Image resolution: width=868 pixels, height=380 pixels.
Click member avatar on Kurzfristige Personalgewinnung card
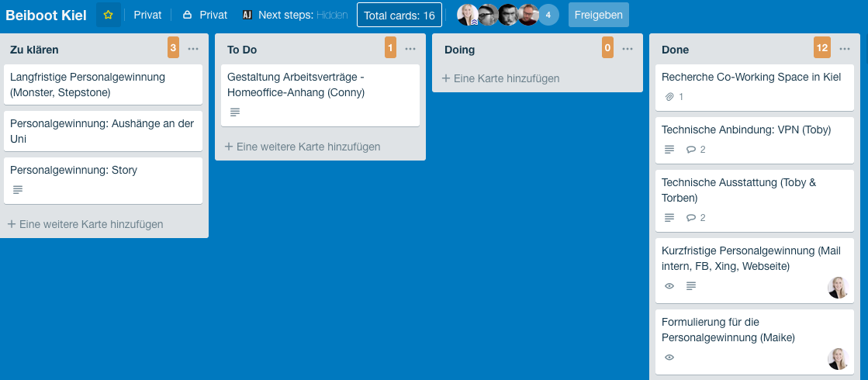[839, 288]
